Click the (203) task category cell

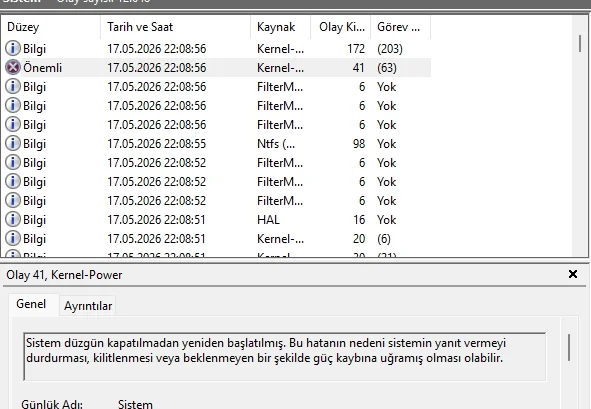tap(390, 49)
